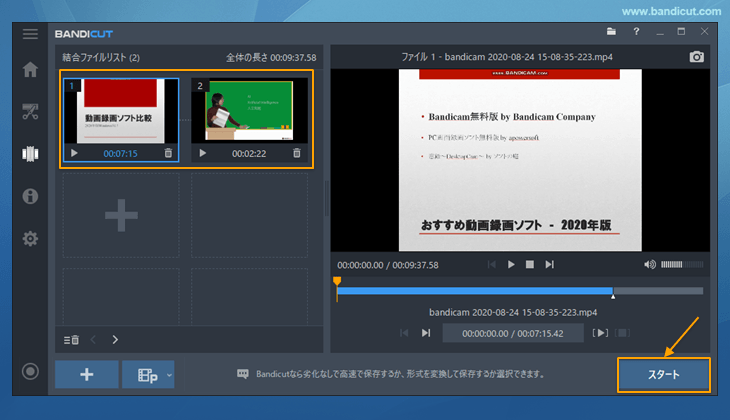Click the Bandicut tip text at bottom
The image size is (730, 420).
click(400, 374)
